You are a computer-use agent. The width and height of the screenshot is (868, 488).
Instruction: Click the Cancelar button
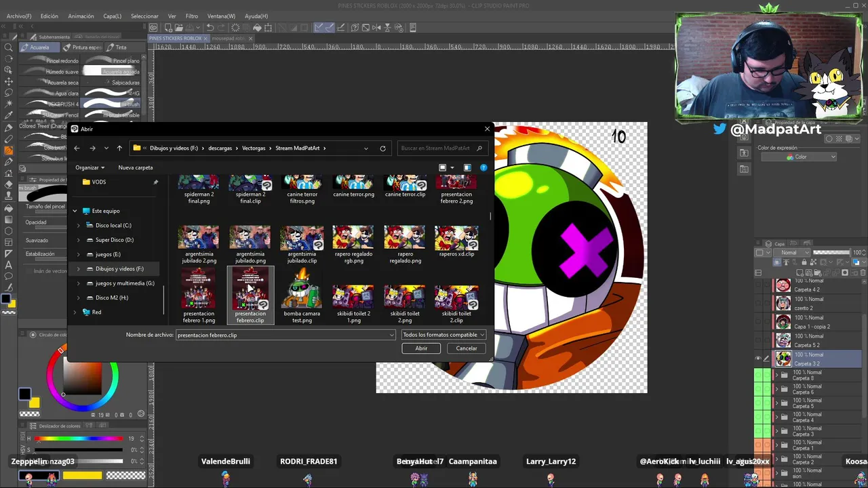tap(467, 348)
